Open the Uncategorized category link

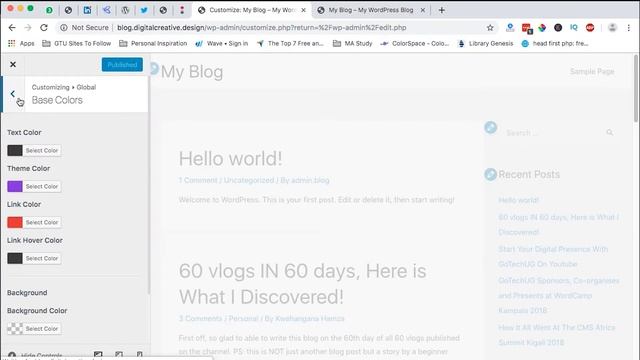click(249, 180)
